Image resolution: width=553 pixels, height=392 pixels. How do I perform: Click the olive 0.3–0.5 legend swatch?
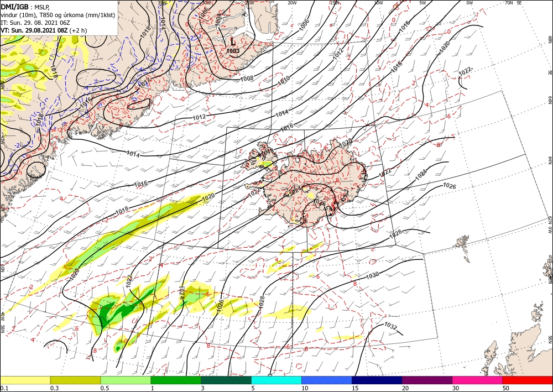pos(75,380)
